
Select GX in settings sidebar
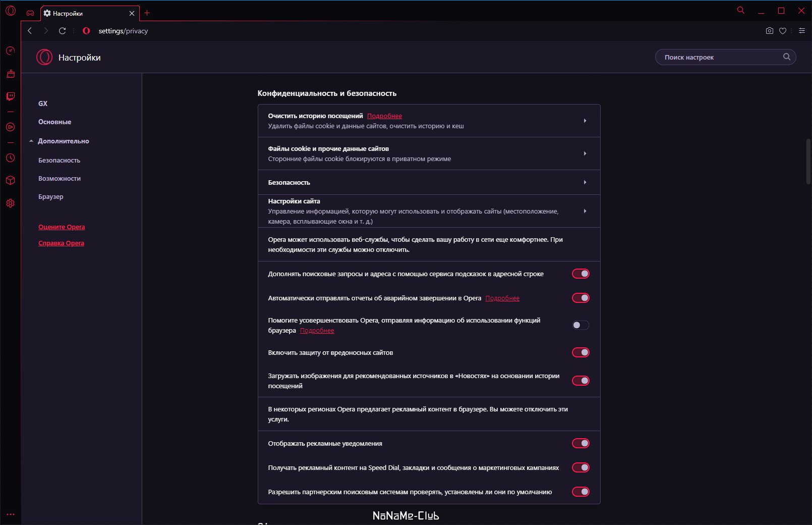(x=43, y=103)
